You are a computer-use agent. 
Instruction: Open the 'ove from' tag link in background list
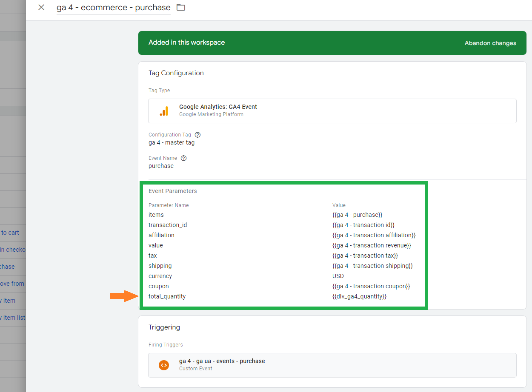click(12, 284)
